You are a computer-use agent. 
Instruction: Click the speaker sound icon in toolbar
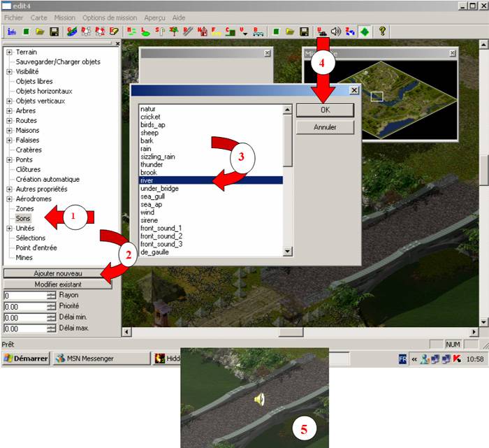click(x=336, y=31)
